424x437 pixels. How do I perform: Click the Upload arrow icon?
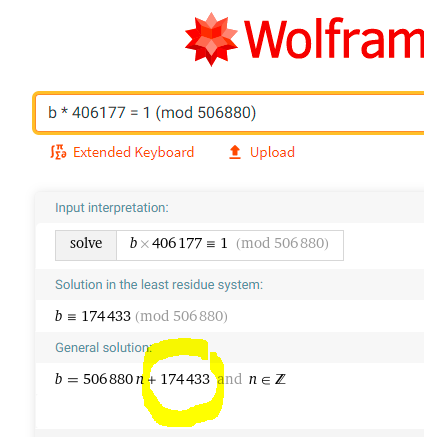235,152
